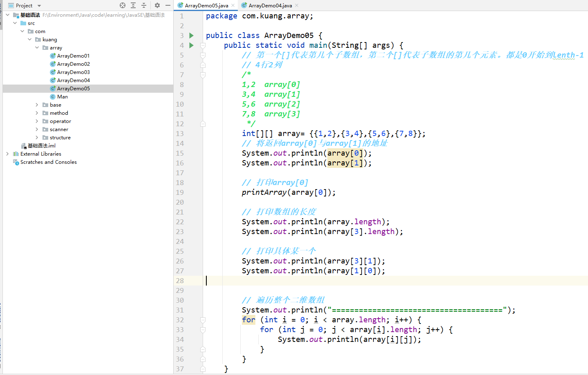Viewport: 588px width, 375px height.
Task: Collapse the 基础语法 project root chevron
Action: (7, 15)
